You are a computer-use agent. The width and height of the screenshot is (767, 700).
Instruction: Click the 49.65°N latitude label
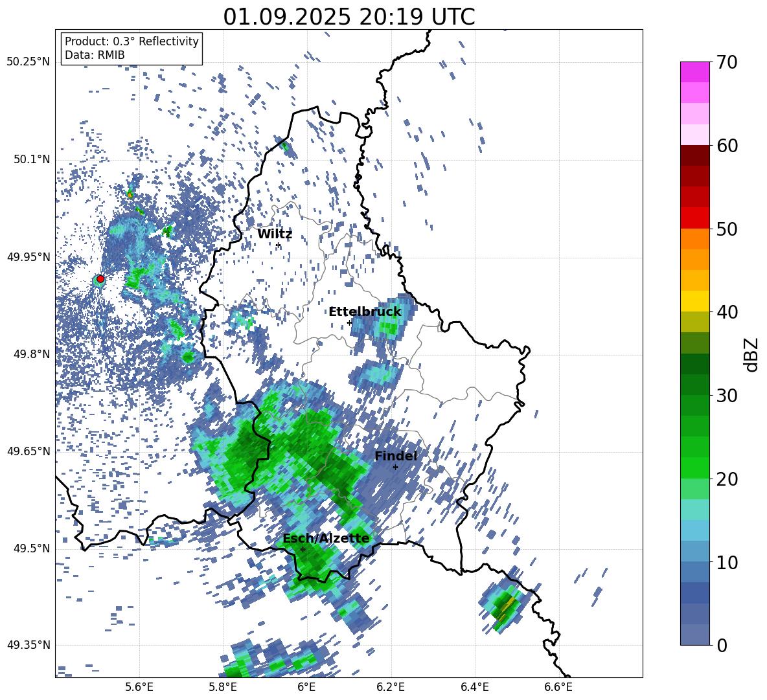(x=29, y=451)
